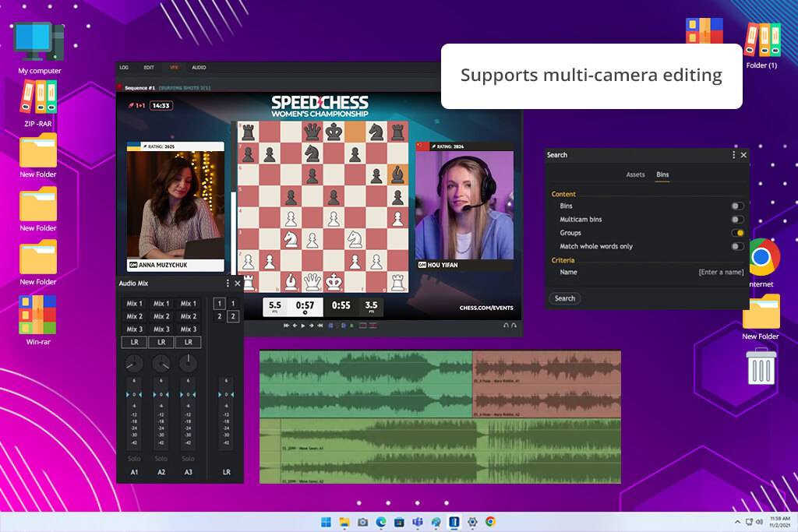This screenshot has width=798, height=532.
Task: Click the network icon in system tray
Action: (749, 522)
